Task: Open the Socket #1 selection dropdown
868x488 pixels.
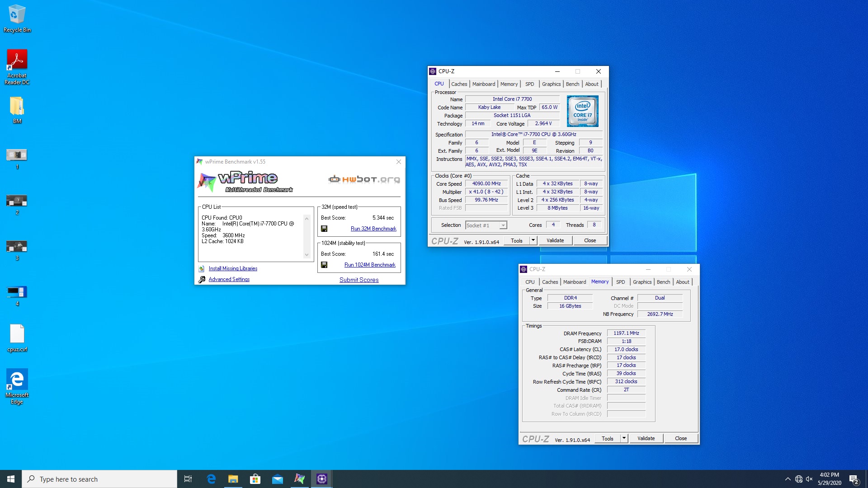Action: click(x=486, y=225)
